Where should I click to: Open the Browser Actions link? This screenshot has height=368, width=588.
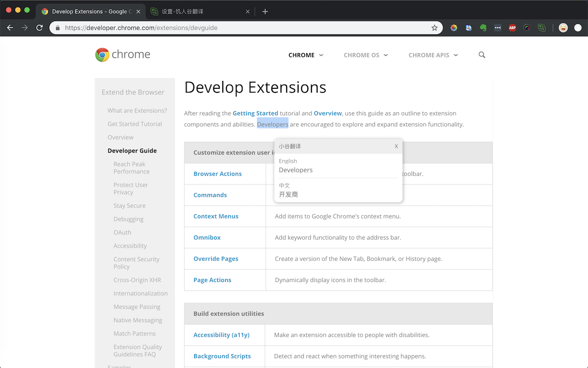click(x=217, y=174)
